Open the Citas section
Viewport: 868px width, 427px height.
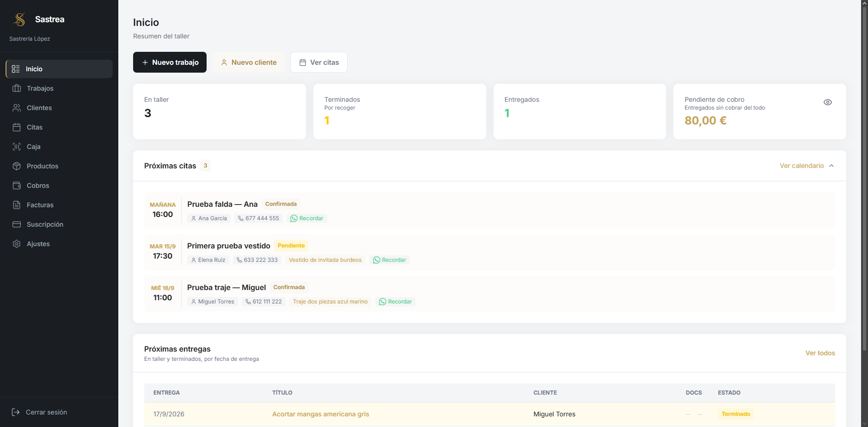59,127
